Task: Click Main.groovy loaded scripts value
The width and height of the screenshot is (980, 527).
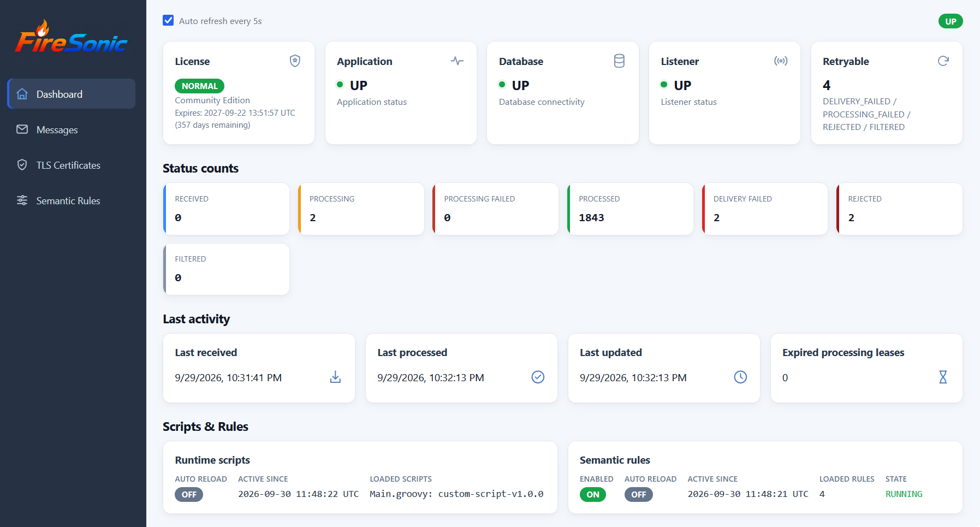Action: tap(456, 494)
